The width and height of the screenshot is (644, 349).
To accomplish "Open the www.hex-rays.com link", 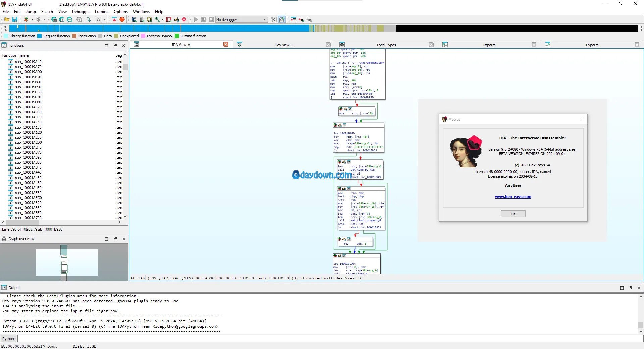I will pyautogui.click(x=513, y=197).
